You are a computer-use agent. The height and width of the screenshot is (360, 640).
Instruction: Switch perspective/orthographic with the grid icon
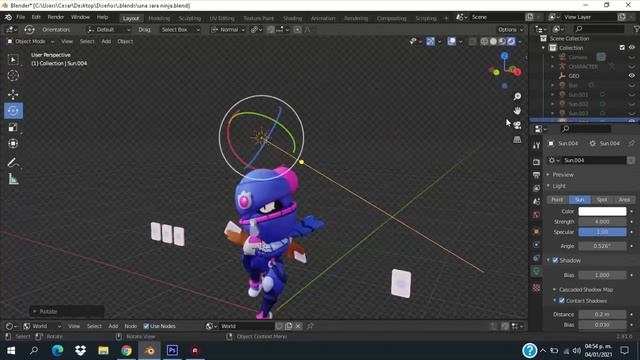coord(517,140)
